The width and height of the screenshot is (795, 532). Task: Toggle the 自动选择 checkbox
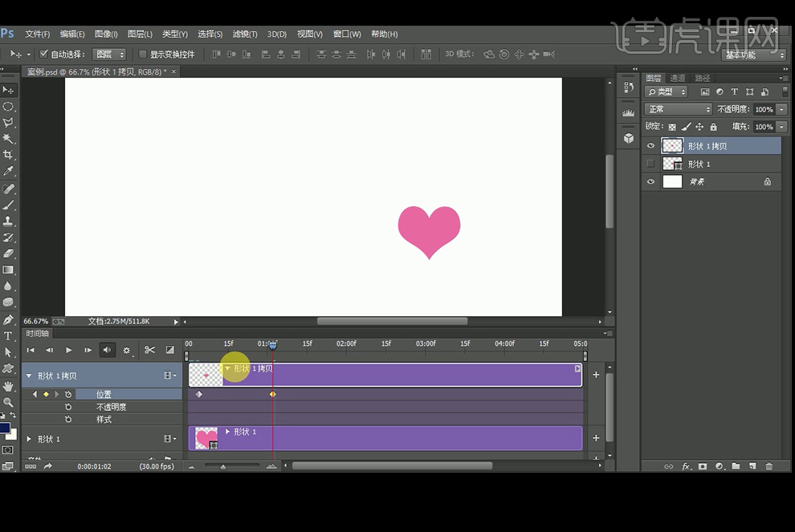point(44,55)
